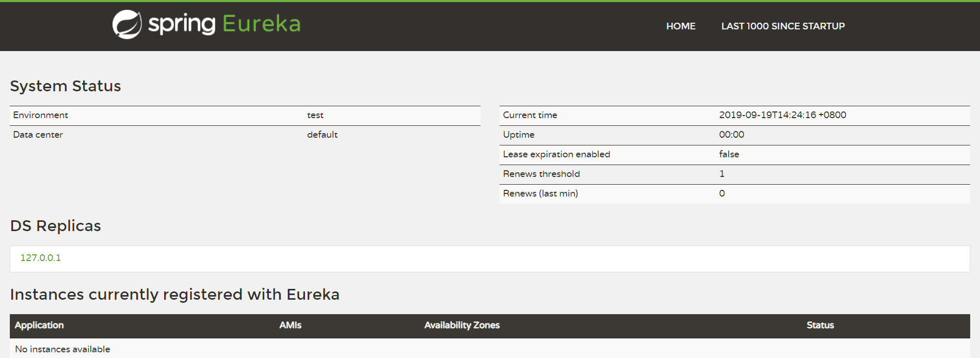Click the Environment value test
The width and height of the screenshot is (980, 358).
[315, 116]
